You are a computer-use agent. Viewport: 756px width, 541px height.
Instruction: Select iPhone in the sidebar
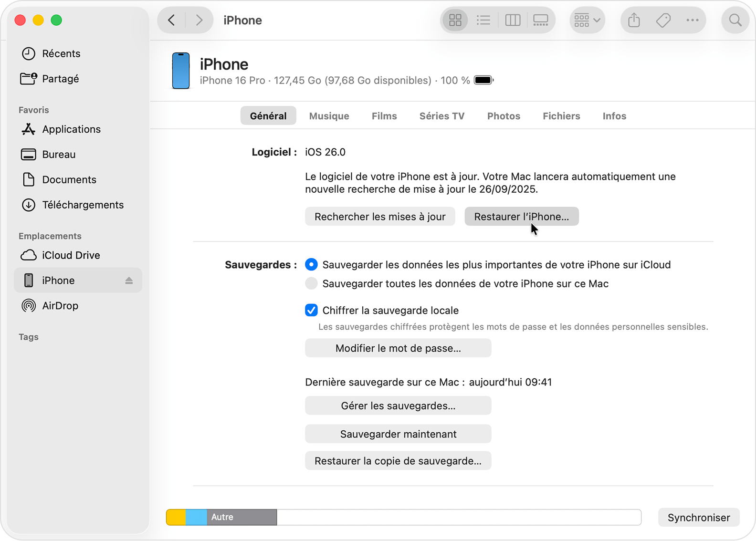pos(78,281)
